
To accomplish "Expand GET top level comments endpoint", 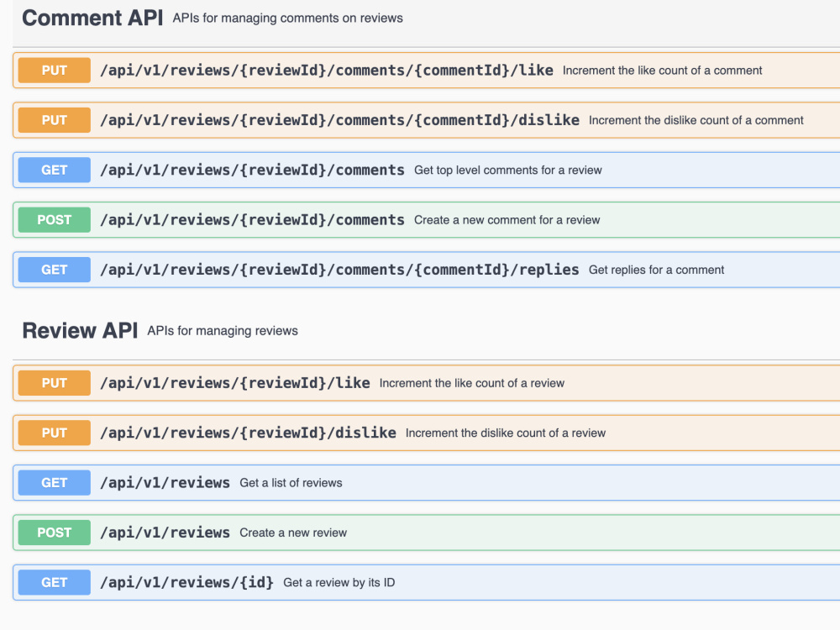I will pos(427,170).
